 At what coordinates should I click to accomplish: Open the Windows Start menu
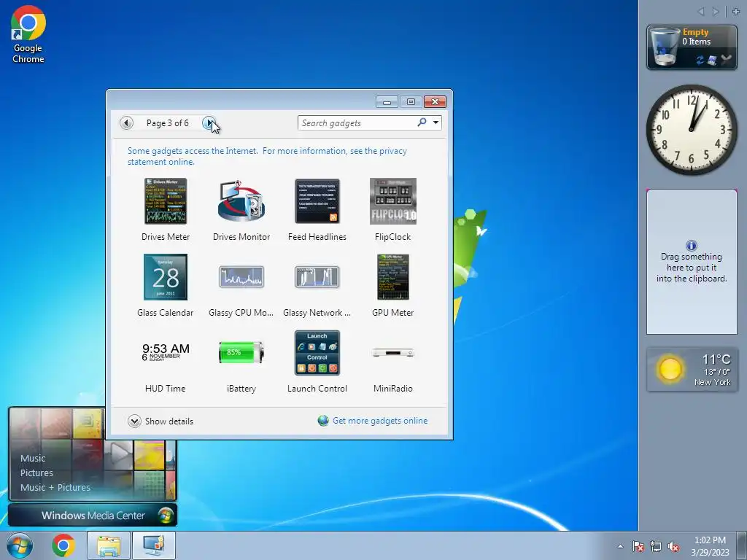[20, 545]
